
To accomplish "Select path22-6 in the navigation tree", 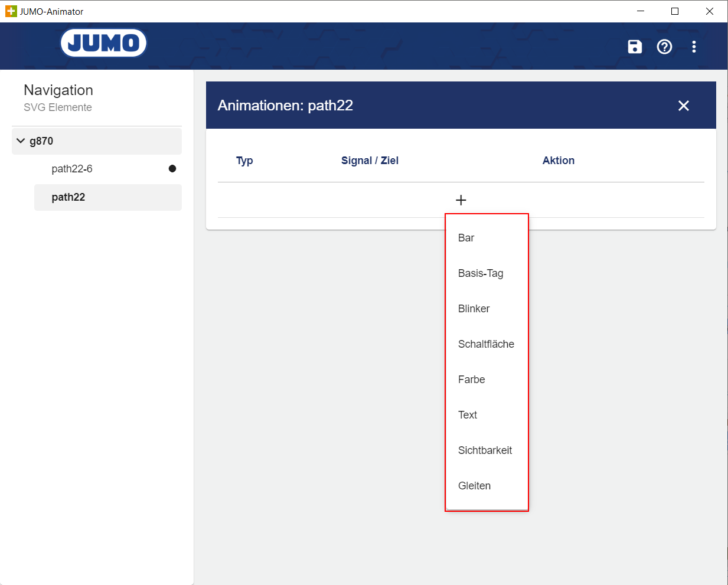I will click(x=72, y=169).
